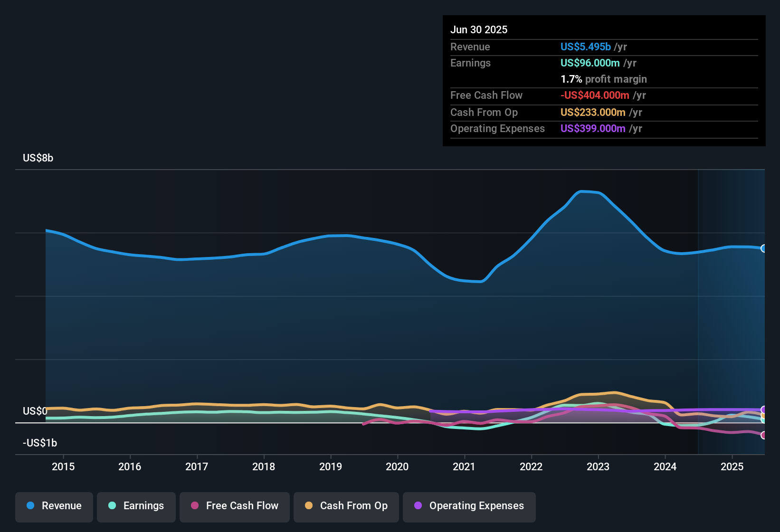Click the orange Cash From Op legend dot
The image size is (780, 532).
pyautogui.click(x=309, y=505)
